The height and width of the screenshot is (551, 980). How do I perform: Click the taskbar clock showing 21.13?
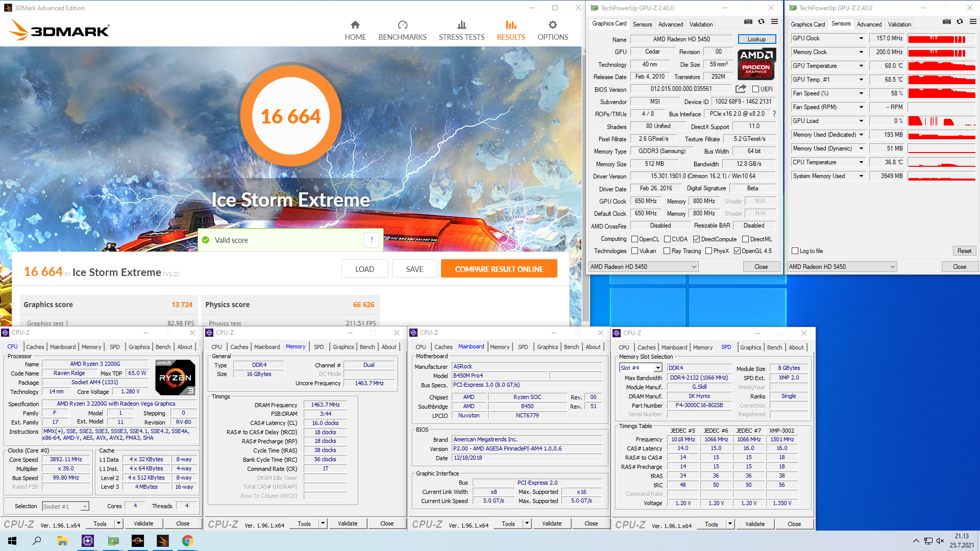(x=962, y=536)
